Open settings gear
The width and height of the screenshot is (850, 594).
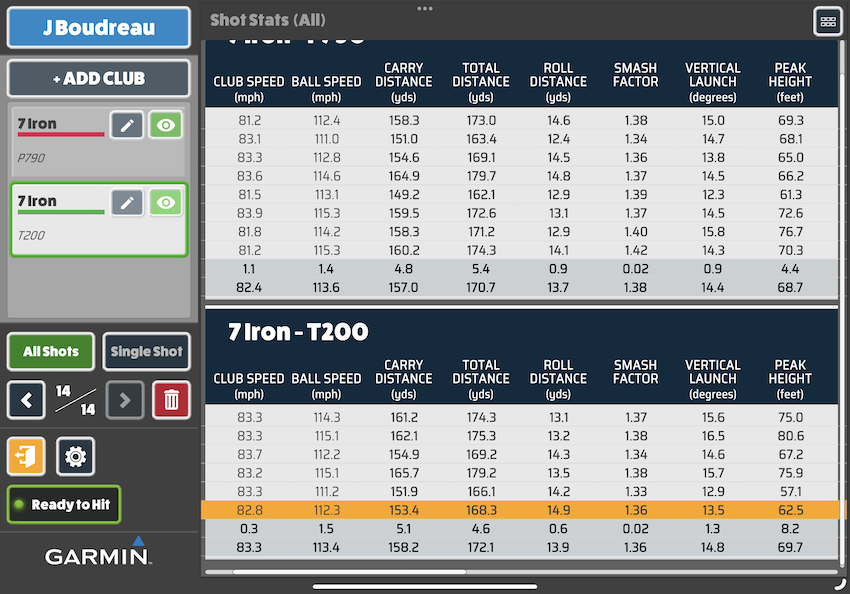tap(75, 456)
